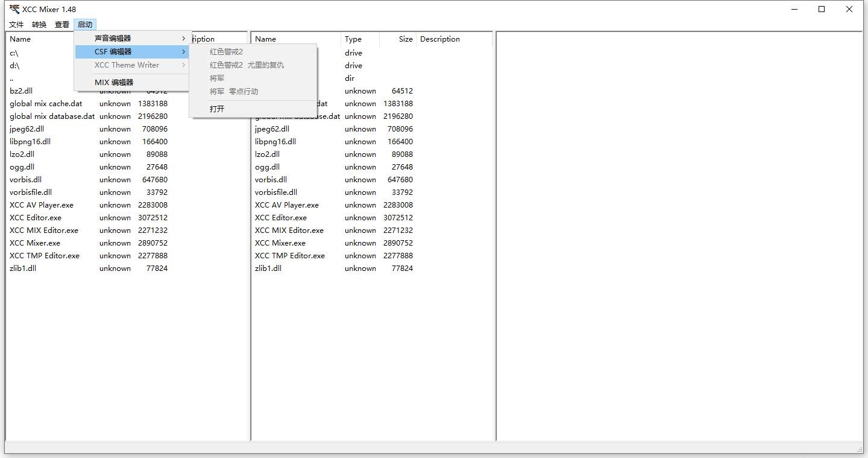
Task: Click the disabled XCC Theme Writer entry
Action: pyautogui.click(x=133, y=65)
